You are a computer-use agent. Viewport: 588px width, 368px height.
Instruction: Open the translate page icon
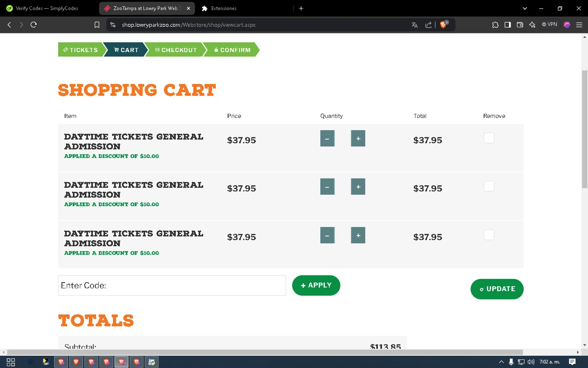(414, 25)
